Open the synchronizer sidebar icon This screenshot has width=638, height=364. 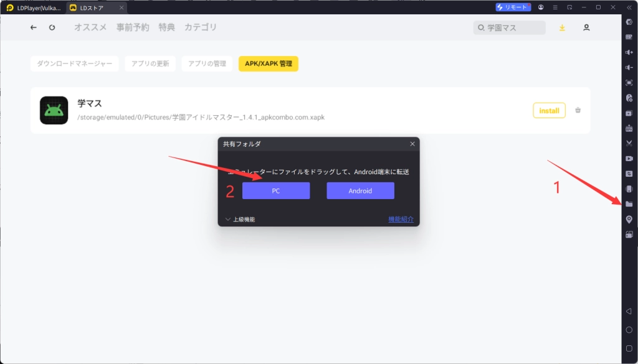point(629,174)
